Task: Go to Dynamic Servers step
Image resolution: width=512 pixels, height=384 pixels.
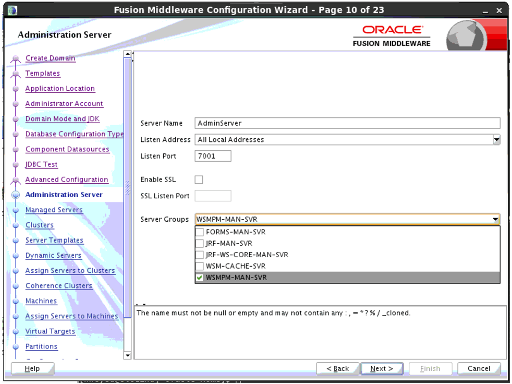Action: pyautogui.click(x=53, y=255)
